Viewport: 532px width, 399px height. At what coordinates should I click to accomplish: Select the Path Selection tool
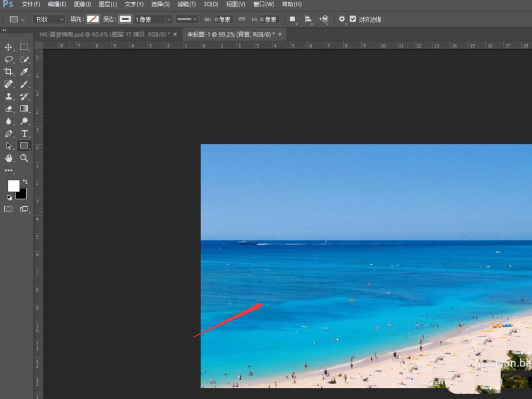pos(9,146)
